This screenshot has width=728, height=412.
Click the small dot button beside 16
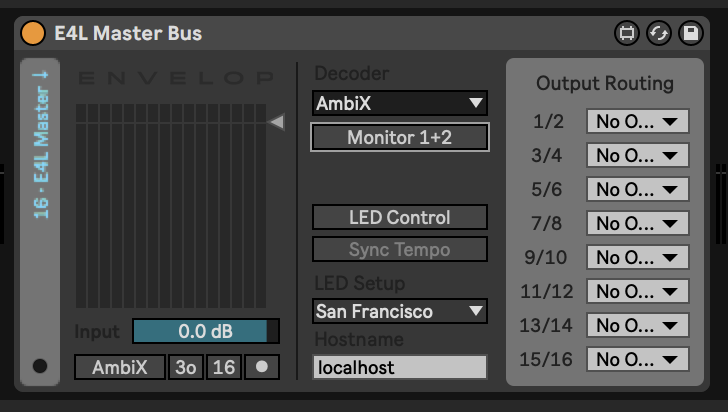click(x=262, y=367)
